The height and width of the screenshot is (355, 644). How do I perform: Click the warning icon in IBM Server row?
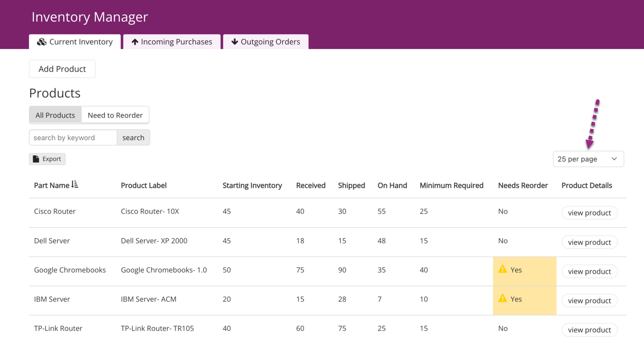point(502,298)
